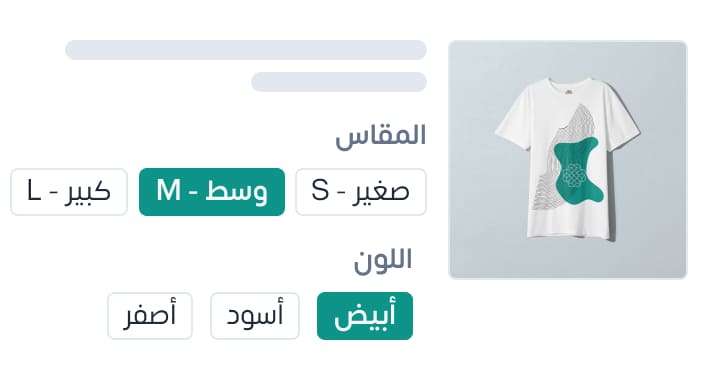728x380 pixels.
Task: Select the وسط - M size option
Action: click(x=212, y=192)
